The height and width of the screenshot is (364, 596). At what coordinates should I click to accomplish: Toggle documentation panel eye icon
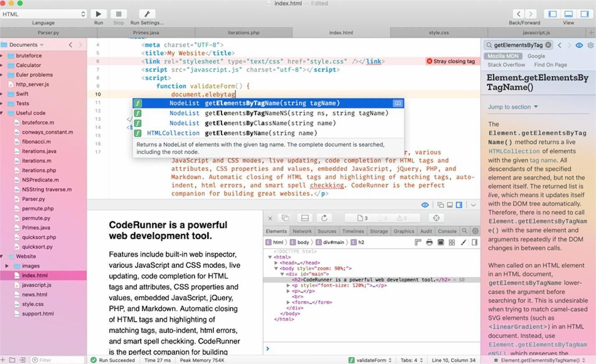[579, 45]
